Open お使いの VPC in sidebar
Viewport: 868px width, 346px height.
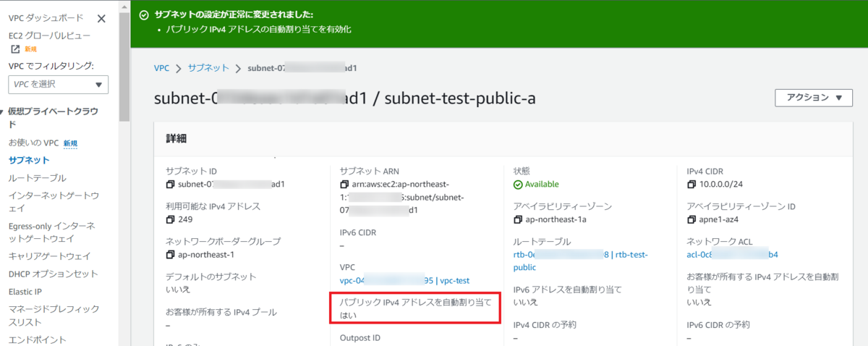[x=33, y=143]
